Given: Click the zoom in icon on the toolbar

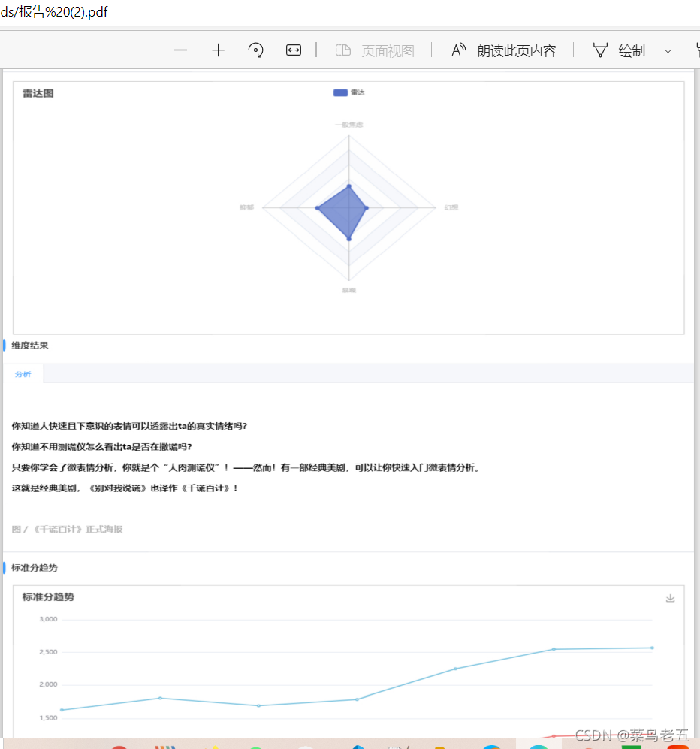Looking at the screenshot, I should click(218, 50).
